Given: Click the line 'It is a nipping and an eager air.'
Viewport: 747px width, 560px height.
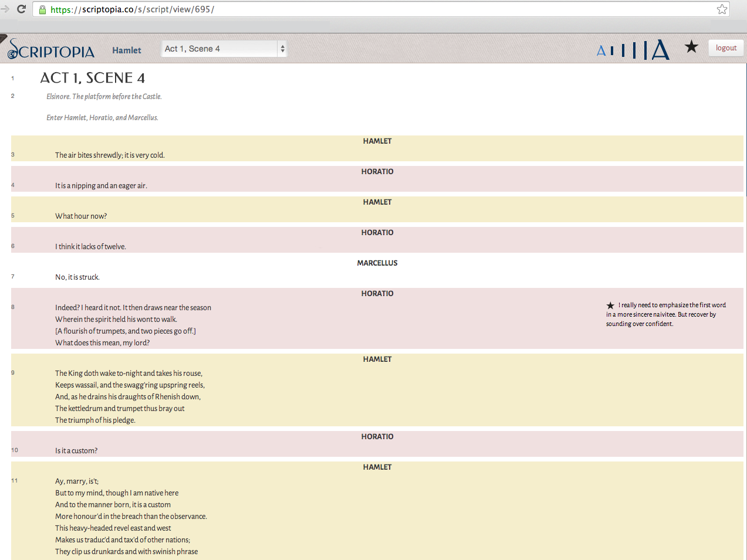Looking at the screenshot, I should coord(101,186).
